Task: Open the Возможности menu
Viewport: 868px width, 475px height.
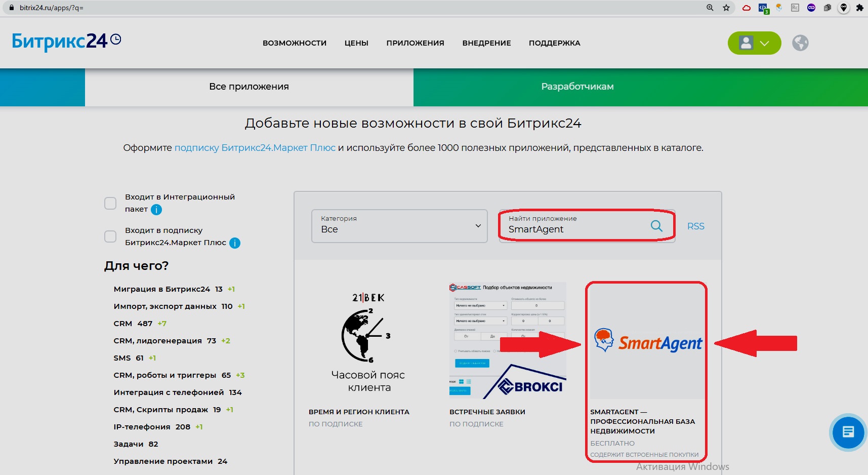Action: (295, 43)
